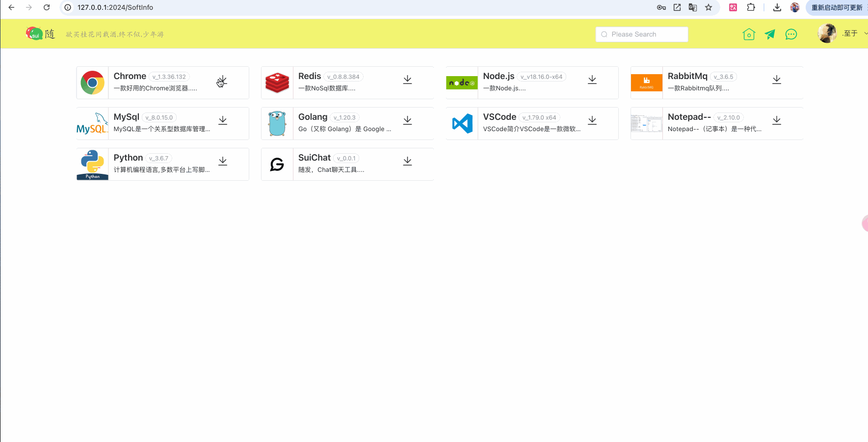The width and height of the screenshot is (868, 442).
Task: Click the Notepad-- software title
Action: tap(689, 117)
